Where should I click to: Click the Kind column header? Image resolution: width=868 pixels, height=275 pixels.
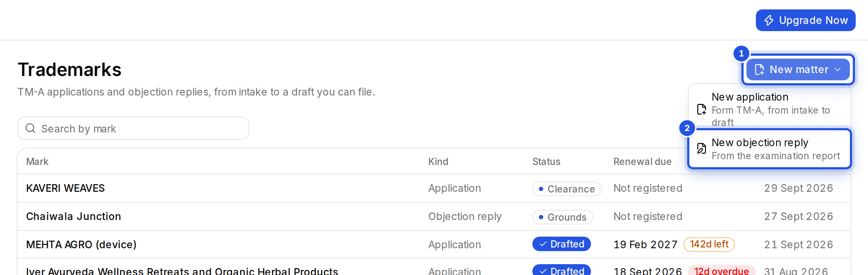[438, 162]
